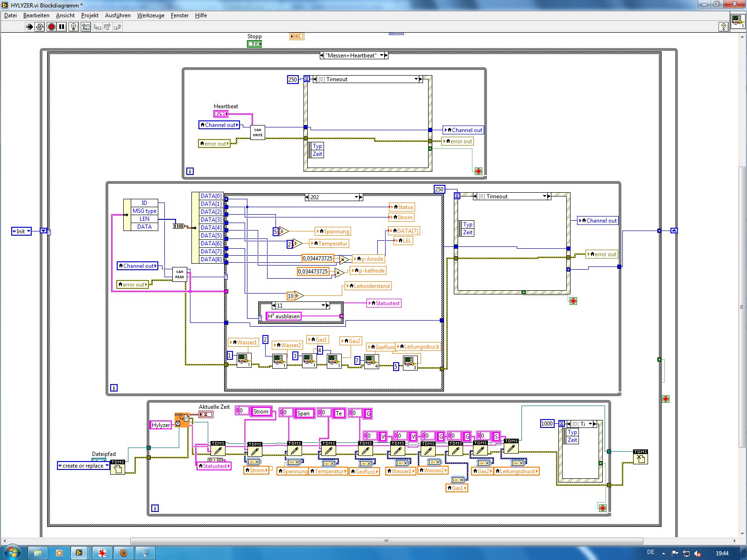Click the Retain Wire Values toolbar icon
747x560 pixels.
click(85, 27)
